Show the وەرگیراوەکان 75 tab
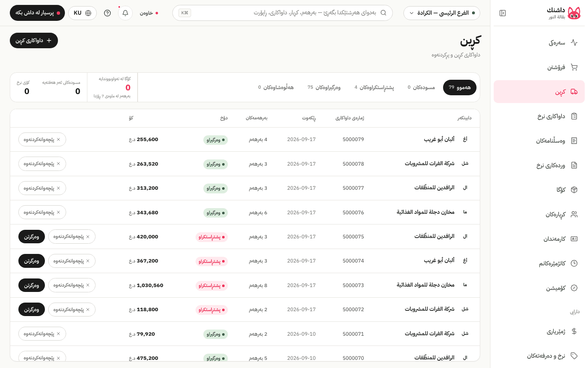 coord(324,88)
